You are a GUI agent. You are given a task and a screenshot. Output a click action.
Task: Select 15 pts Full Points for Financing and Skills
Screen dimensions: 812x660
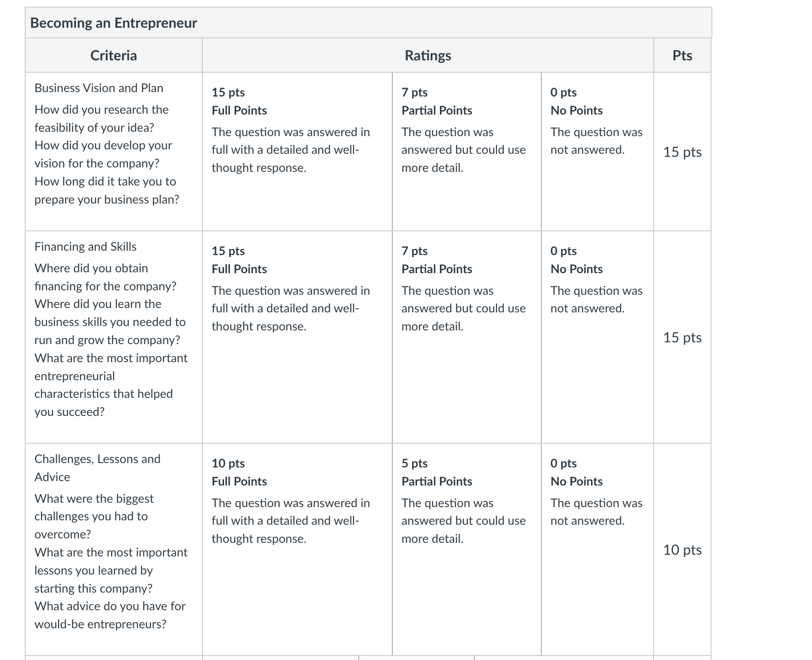click(297, 337)
